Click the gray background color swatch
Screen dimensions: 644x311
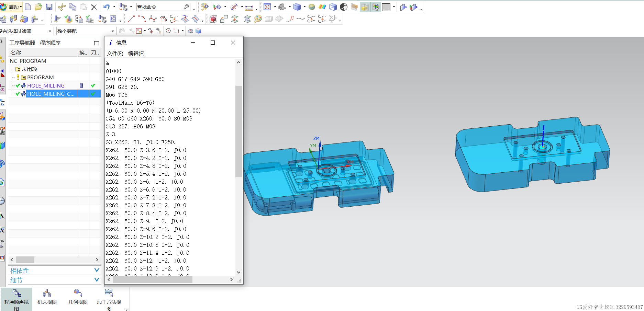[386, 7]
